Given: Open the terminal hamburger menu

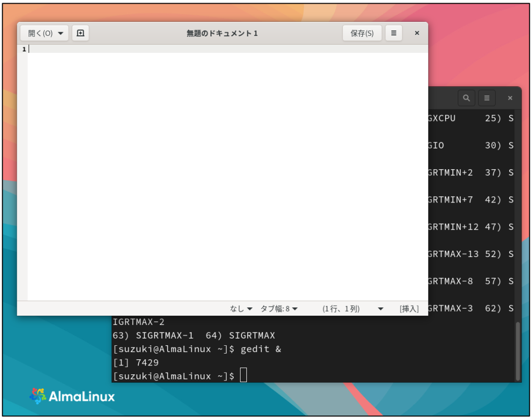Looking at the screenshot, I should click(487, 98).
